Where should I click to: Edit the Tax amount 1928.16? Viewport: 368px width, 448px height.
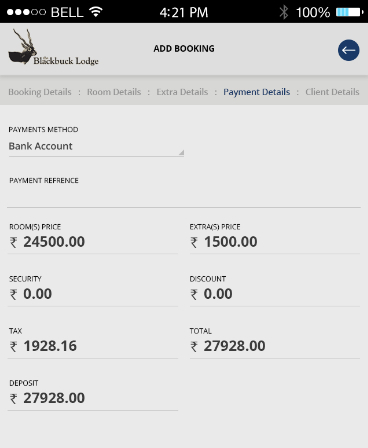click(x=93, y=346)
